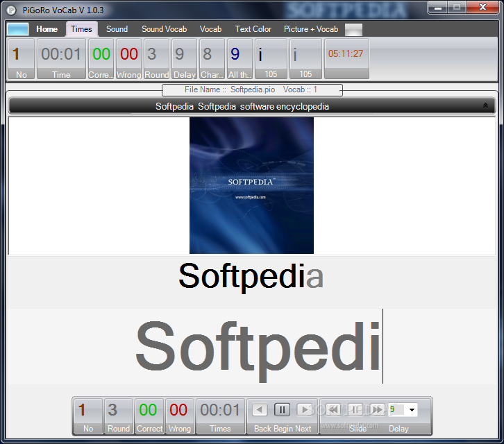Click the Softpedia picture thumbnail
Viewport: 504px width, 444px height.
pos(252,185)
